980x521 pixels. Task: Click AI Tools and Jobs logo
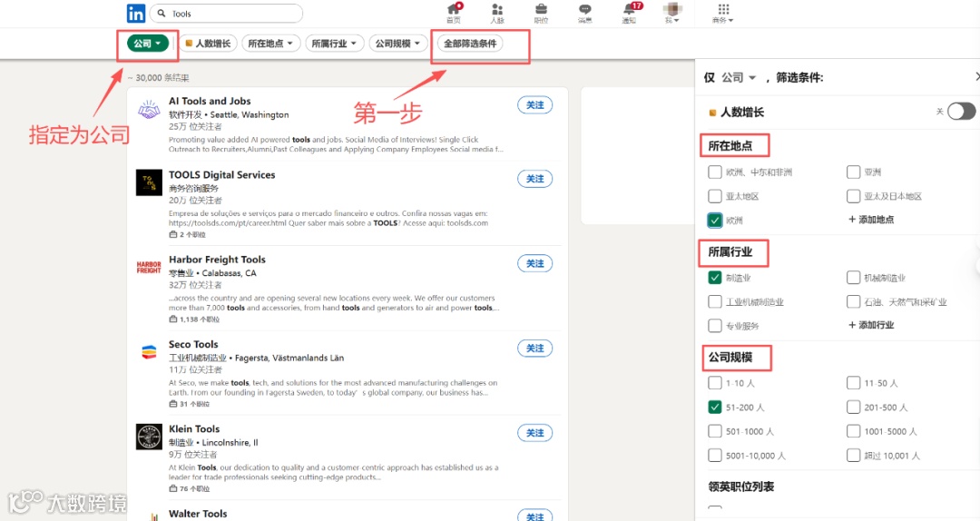tap(149, 110)
